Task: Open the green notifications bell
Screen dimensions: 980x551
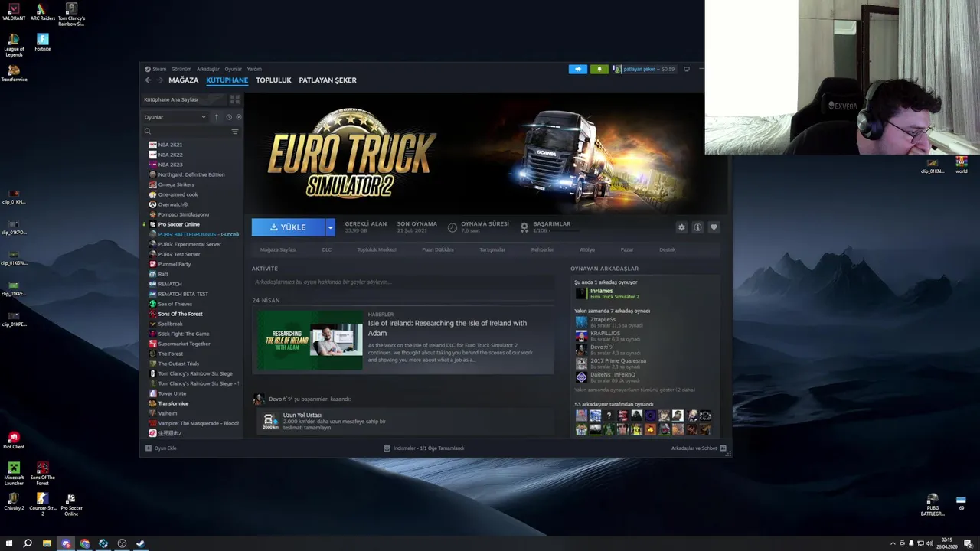Action: tap(599, 69)
